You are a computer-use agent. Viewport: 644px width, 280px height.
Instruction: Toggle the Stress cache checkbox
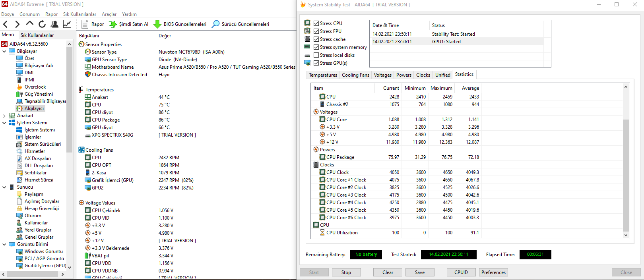coord(316,39)
